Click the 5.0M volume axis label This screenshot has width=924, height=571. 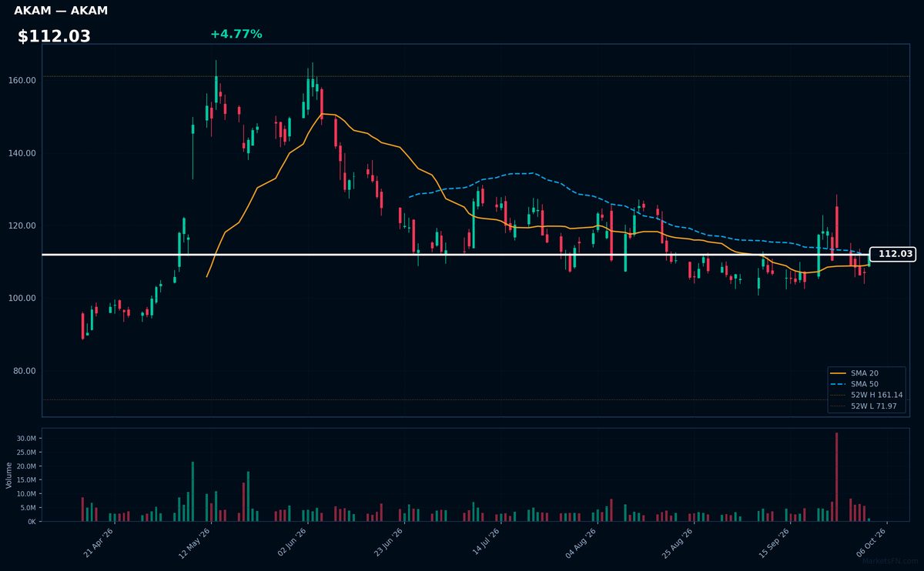pyautogui.click(x=28, y=508)
